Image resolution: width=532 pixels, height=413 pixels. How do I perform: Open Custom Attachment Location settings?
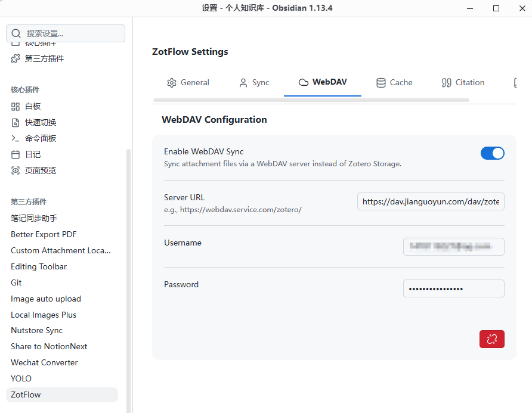tap(61, 250)
